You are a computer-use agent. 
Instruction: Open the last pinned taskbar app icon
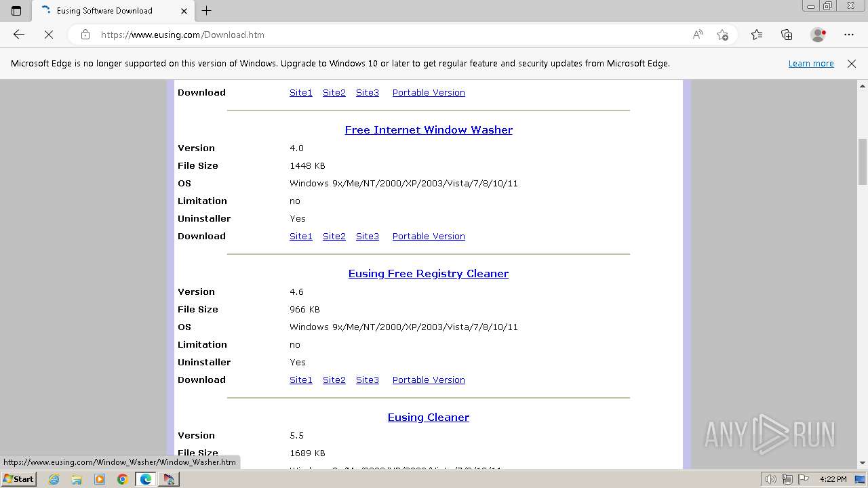pos(169,479)
